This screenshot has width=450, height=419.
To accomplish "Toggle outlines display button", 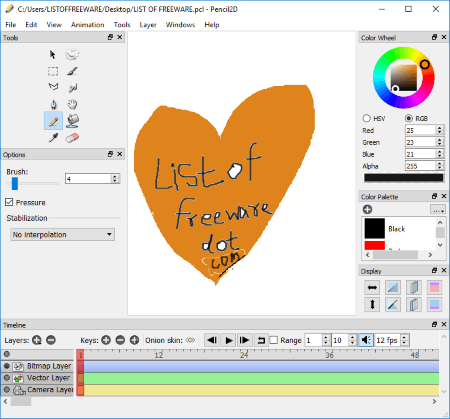I will coord(393,304).
